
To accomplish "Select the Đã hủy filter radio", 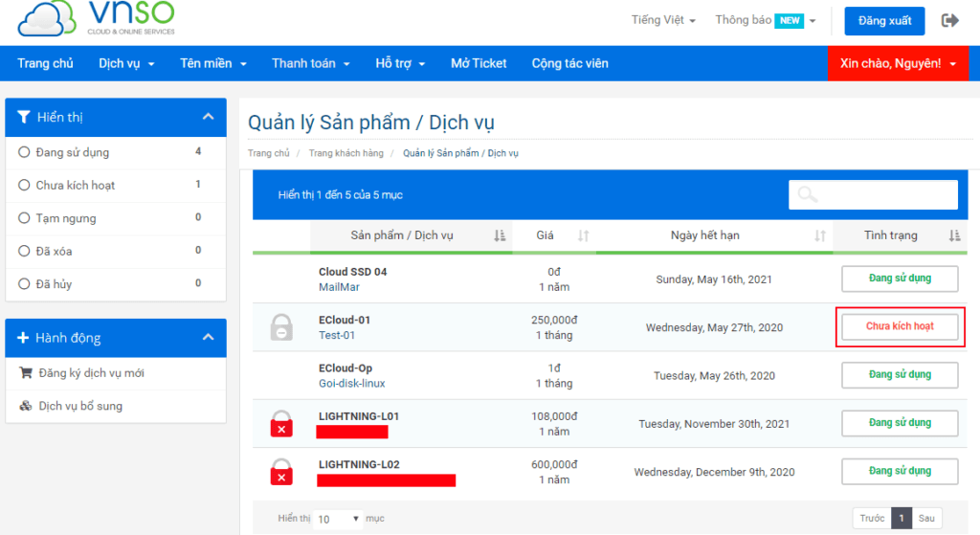I will pos(24,283).
